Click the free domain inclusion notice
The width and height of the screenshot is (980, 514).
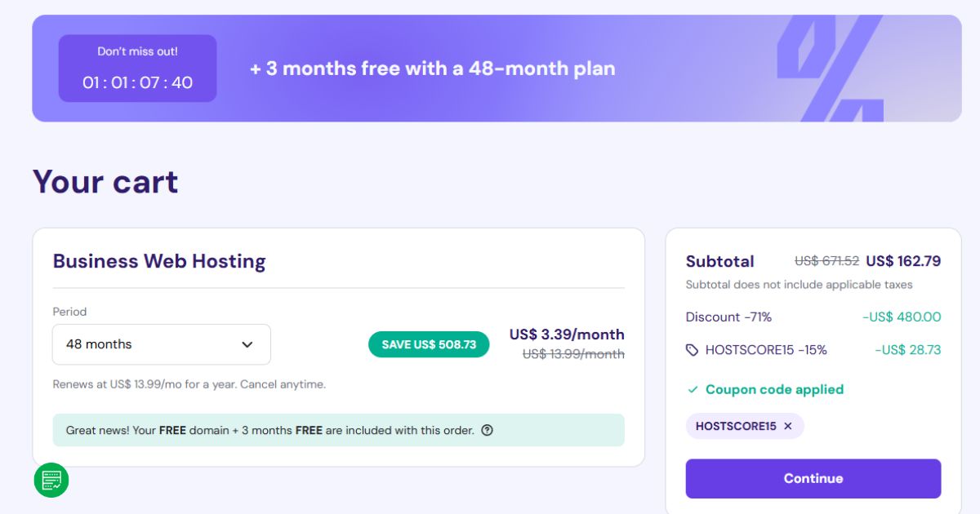tap(269, 429)
